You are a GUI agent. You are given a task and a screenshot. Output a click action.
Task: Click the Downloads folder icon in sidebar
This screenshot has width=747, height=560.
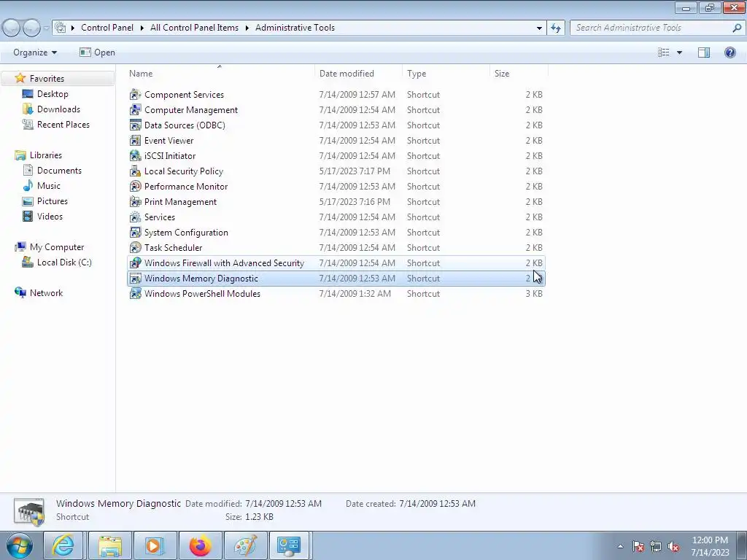click(x=28, y=109)
